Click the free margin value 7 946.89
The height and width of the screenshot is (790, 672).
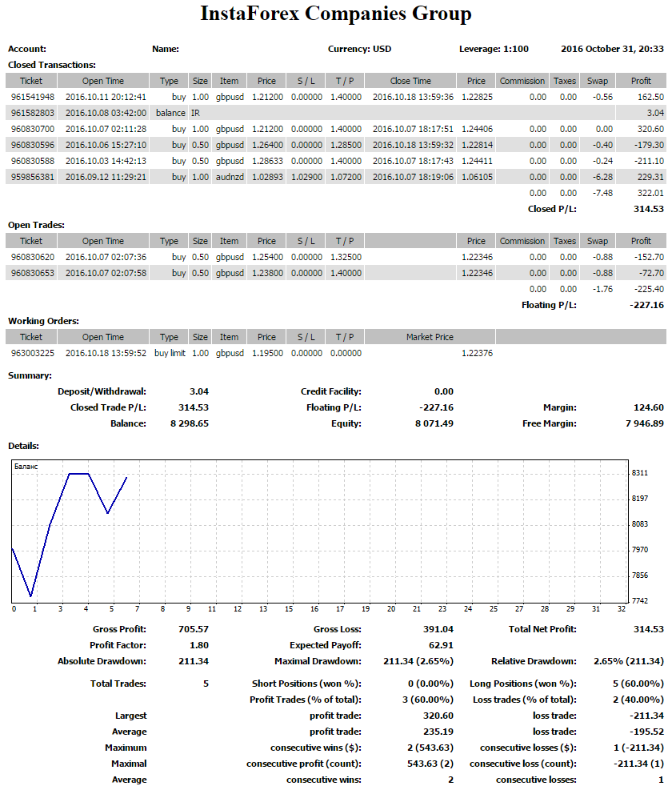[x=645, y=423]
